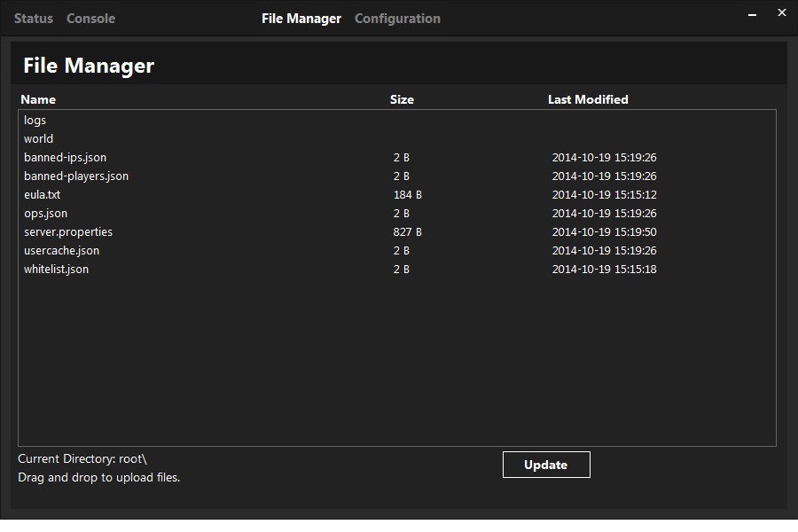Sort by the Last Modified column
798x532 pixels.
tap(588, 99)
